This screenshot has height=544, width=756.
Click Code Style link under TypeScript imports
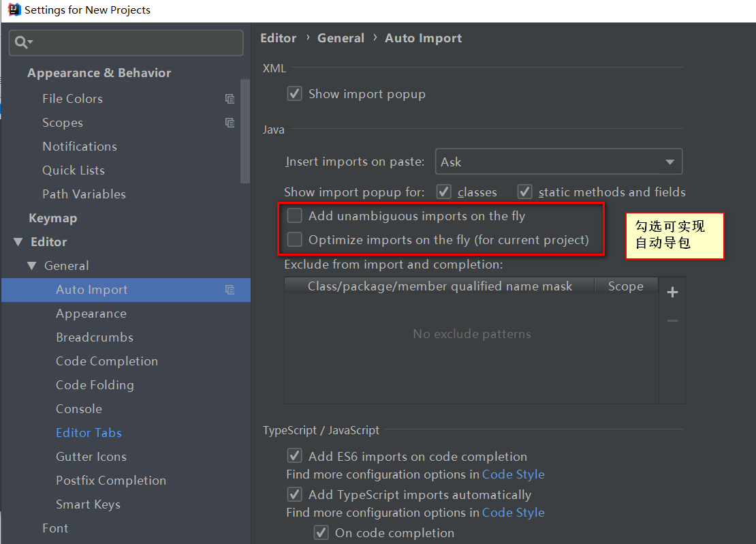pyautogui.click(x=513, y=513)
